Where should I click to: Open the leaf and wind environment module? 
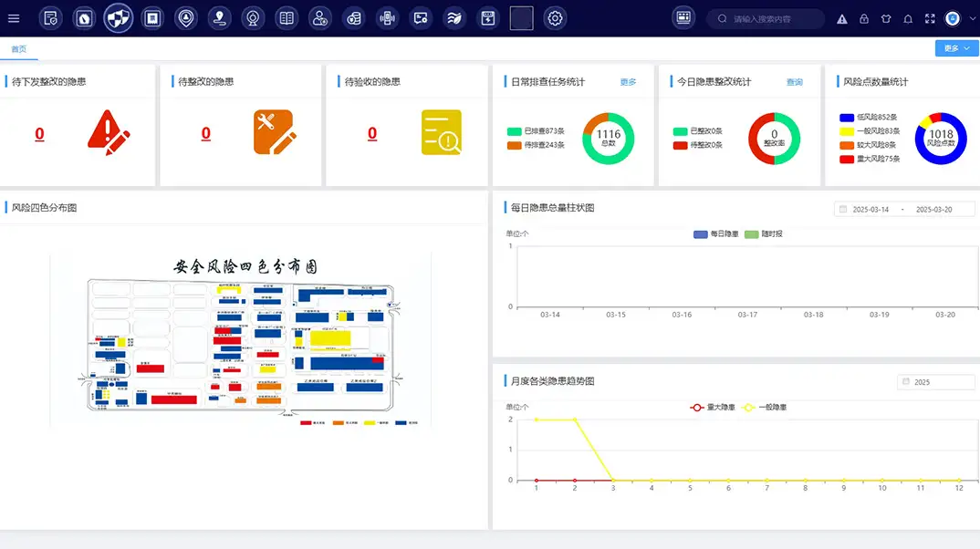[454, 18]
